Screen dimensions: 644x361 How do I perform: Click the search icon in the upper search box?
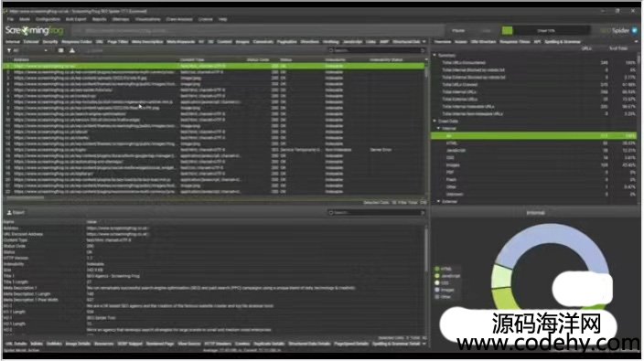(x=331, y=50)
